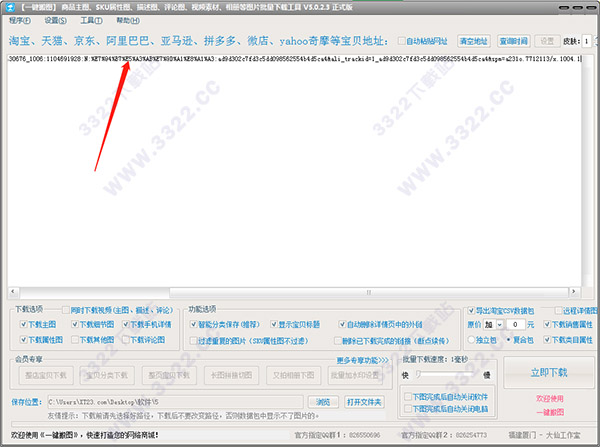Enable 过滤重复的图片 checkbox

coord(194,341)
